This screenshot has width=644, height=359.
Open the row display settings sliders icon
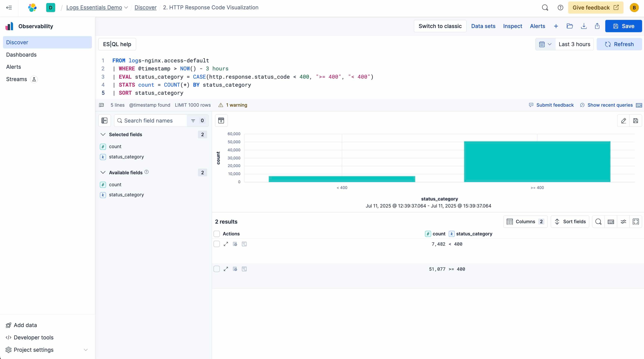click(x=623, y=222)
